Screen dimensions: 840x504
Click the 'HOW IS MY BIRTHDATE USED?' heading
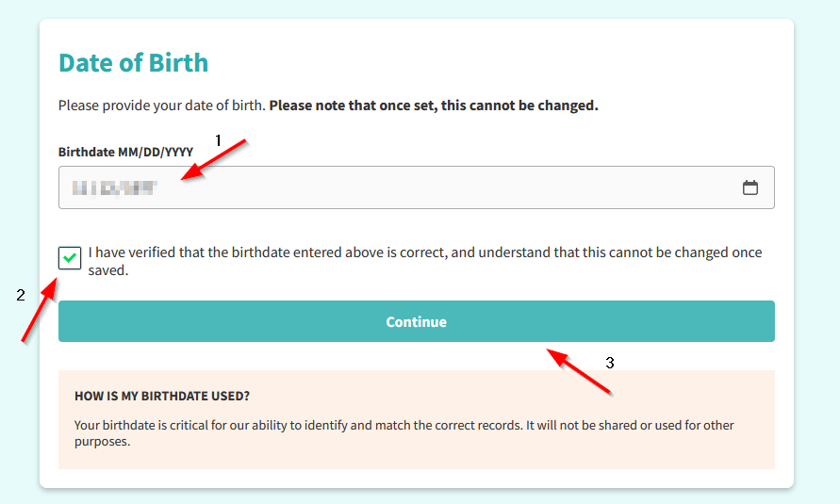[162, 396]
